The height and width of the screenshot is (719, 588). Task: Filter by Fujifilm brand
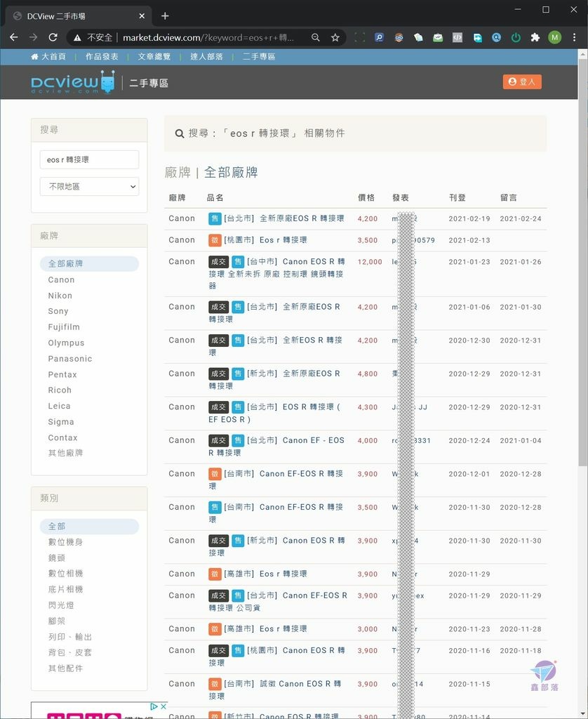(x=64, y=327)
